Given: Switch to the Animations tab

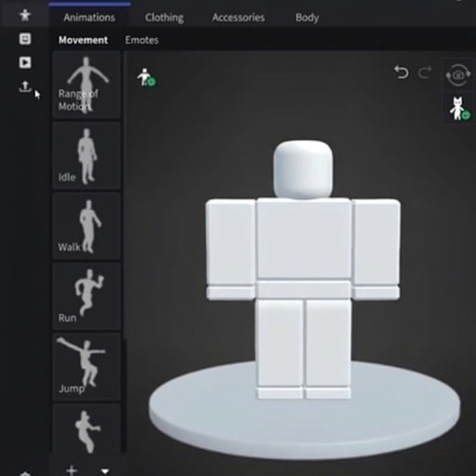Looking at the screenshot, I should pos(90,17).
